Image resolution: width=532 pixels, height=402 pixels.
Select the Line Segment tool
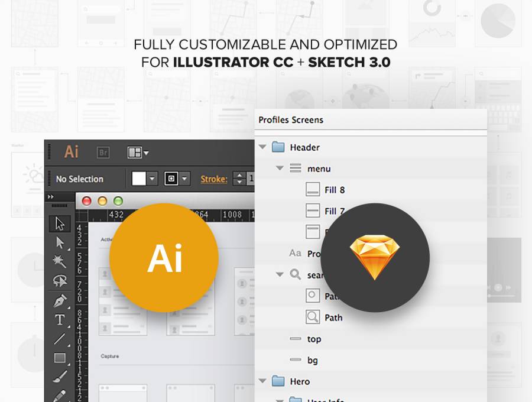(x=60, y=339)
